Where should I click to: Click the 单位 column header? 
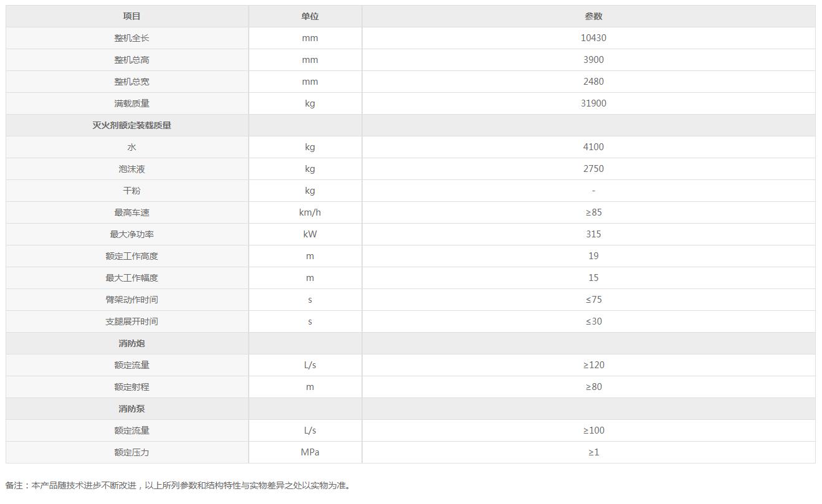(x=310, y=16)
